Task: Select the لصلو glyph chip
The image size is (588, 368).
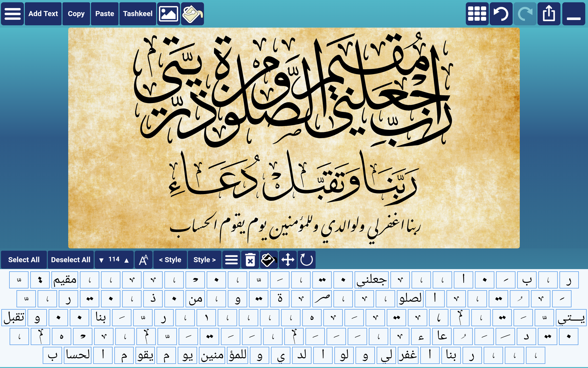Action: 410,299
